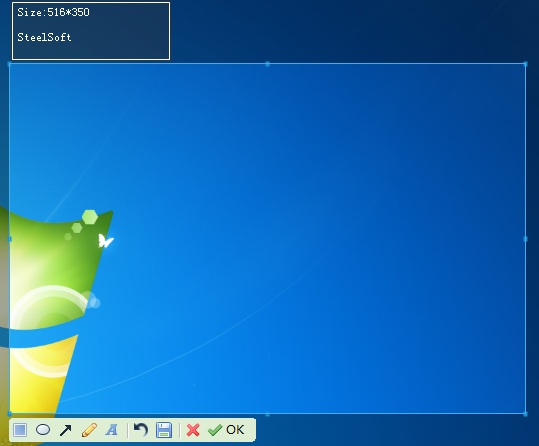
Task: Click the left-middle selection handle
Action: [x=10, y=239]
